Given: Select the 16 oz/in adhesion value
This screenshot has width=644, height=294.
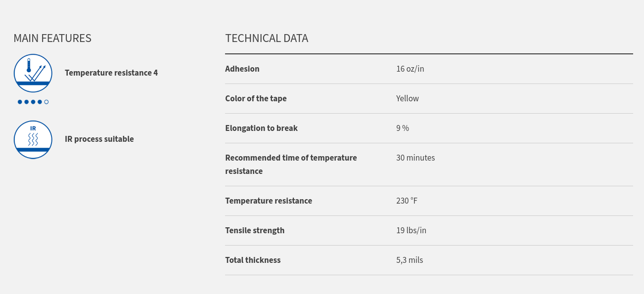Looking at the screenshot, I should click(410, 69).
